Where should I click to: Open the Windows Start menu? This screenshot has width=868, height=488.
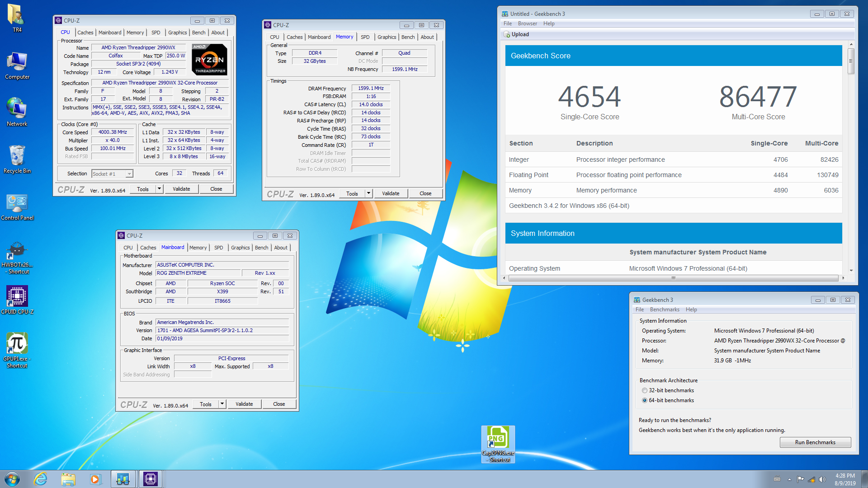click(x=12, y=479)
